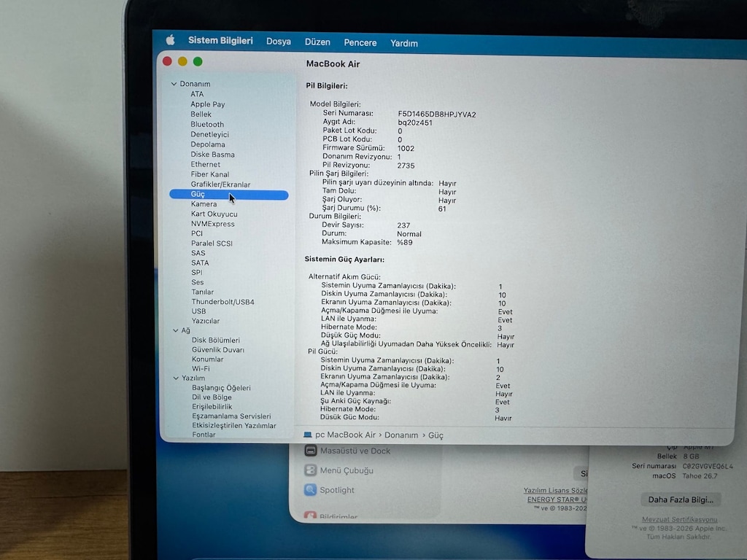
Task: Click the Aygıt Adı value bq20z451
Action: pyautogui.click(x=415, y=122)
